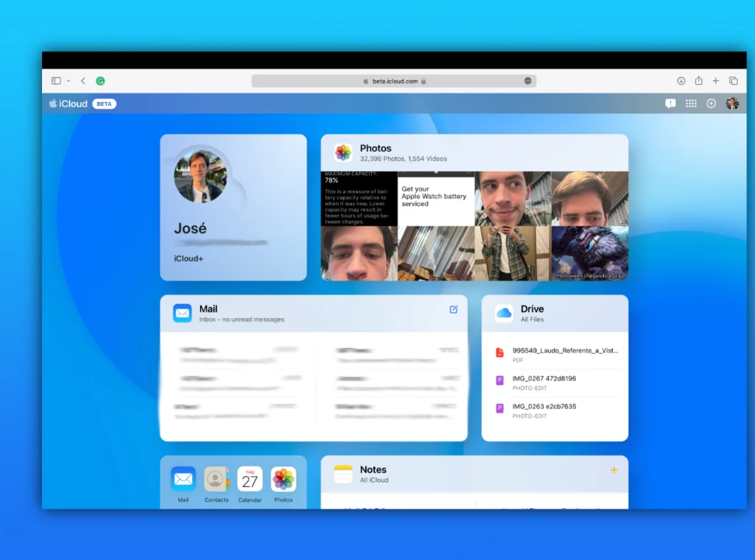Open the Drive widget cloud icon
The width and height of the screenshot is (755, 560).
[504, 313]
